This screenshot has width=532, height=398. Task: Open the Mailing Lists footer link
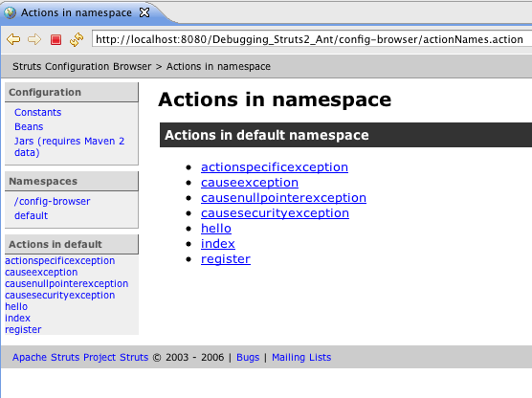tap(301, 357)
